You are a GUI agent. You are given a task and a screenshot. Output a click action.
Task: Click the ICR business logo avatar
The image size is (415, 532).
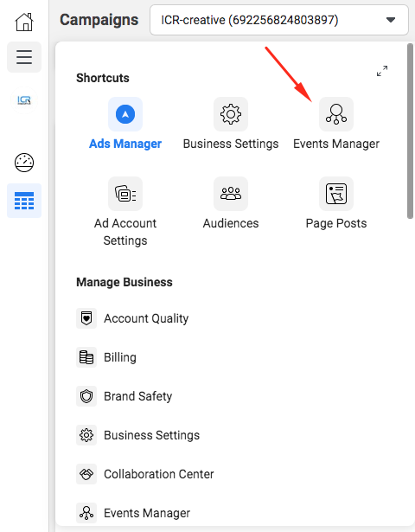(x=24, y=100)
